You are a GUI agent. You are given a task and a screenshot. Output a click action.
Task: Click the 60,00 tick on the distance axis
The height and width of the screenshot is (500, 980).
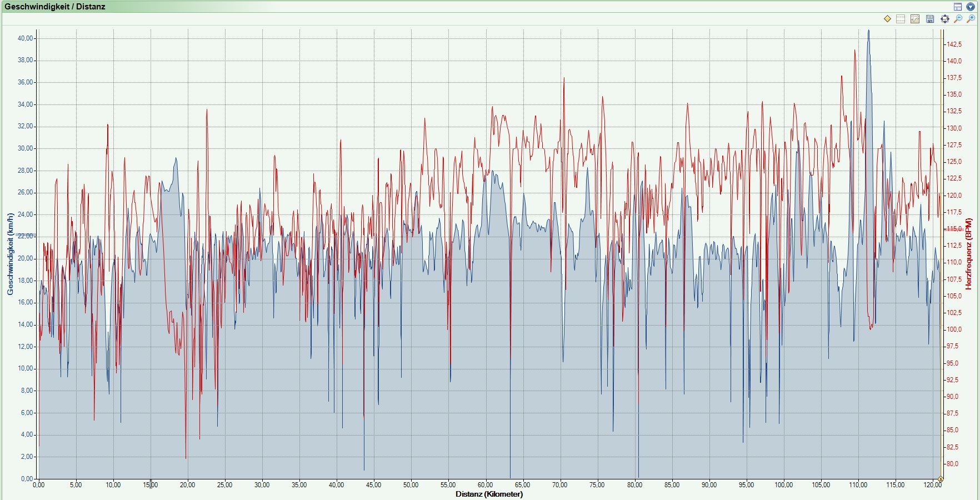[x=485, y=485]
